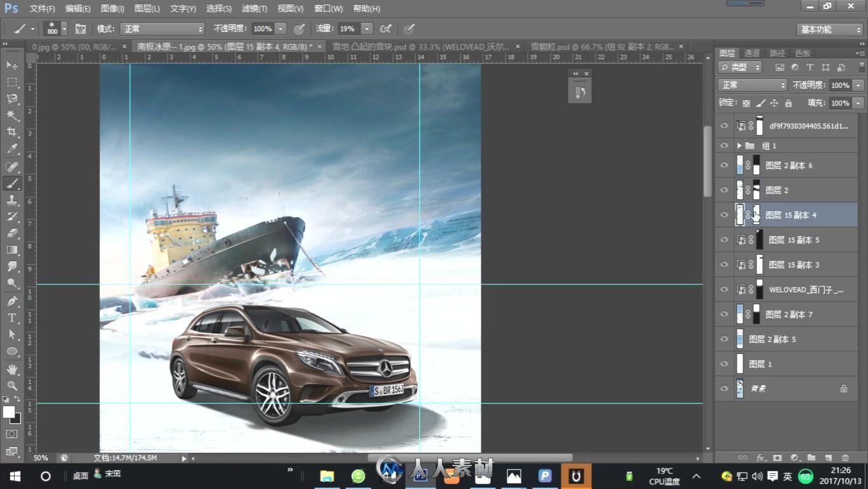Expand the 组 1 group

click(739, 146)
